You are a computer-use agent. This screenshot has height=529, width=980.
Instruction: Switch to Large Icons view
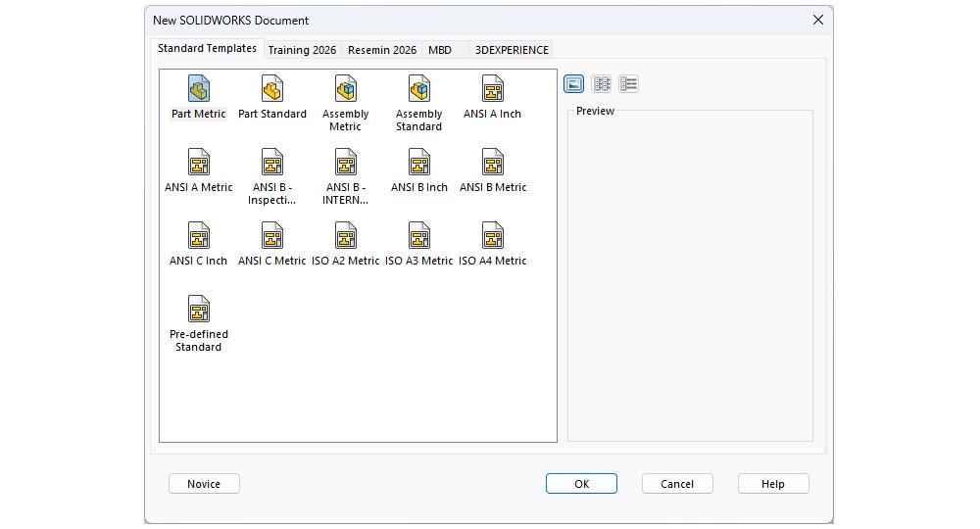(573, 83)
